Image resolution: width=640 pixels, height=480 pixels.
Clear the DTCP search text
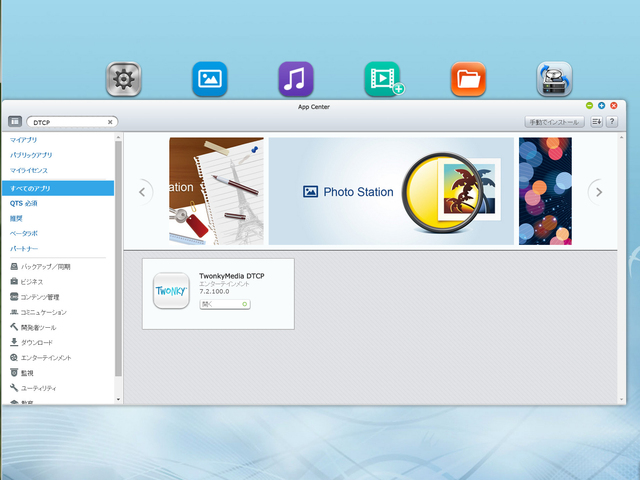110,122
